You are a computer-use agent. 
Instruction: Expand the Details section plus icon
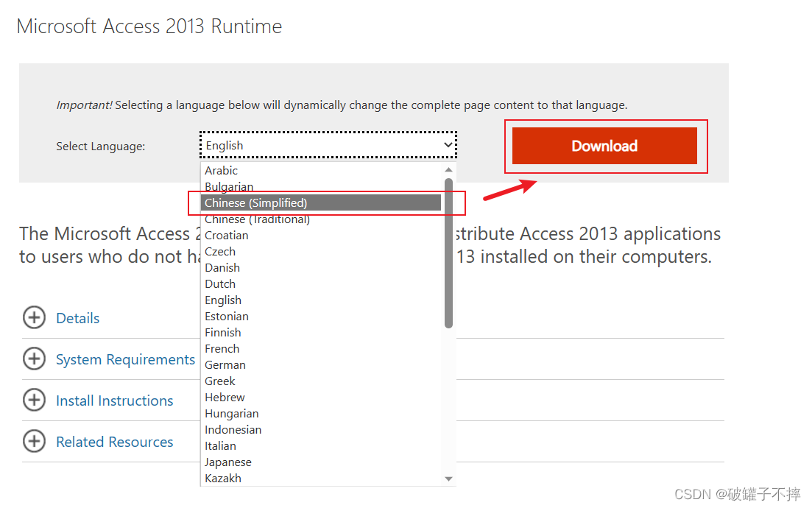tap(34, 317)
